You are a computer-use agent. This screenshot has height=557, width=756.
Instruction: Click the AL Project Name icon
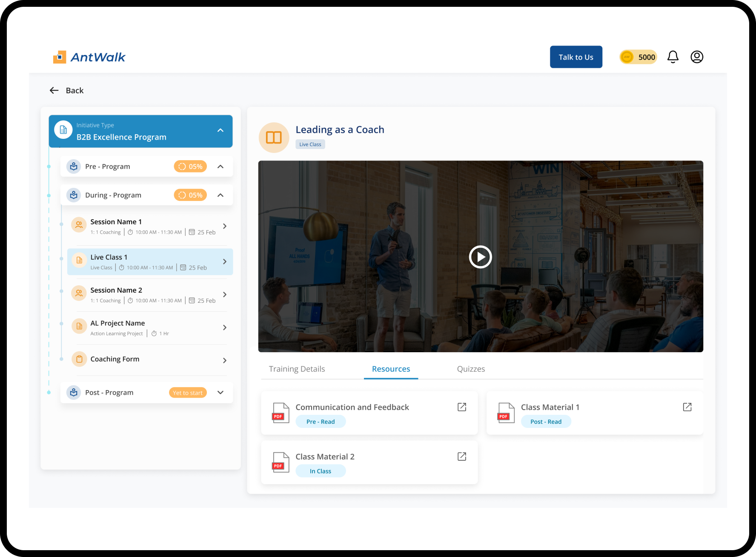(79, 326)
